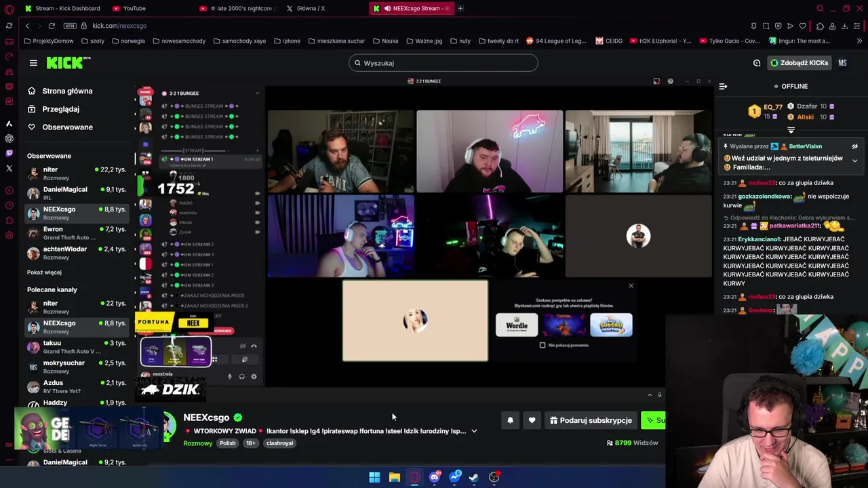Open niter in Obserwowane list
This screenshot has height=488, width=868.
[x=77, y=174]
